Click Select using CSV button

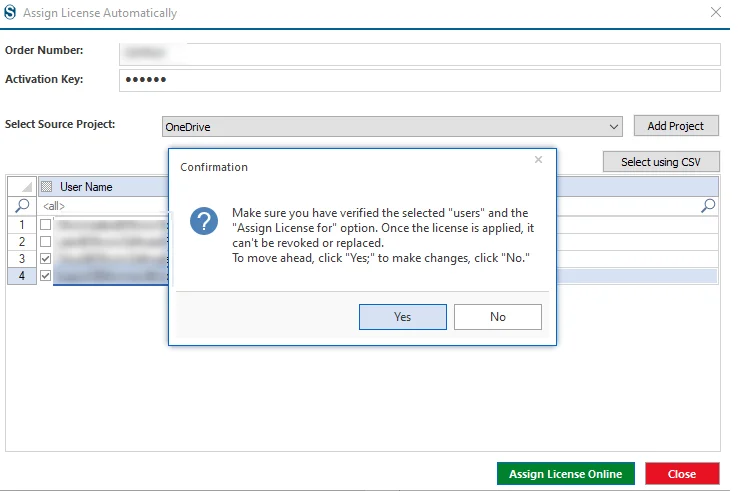pyautogui.click(x=661, y=162)
